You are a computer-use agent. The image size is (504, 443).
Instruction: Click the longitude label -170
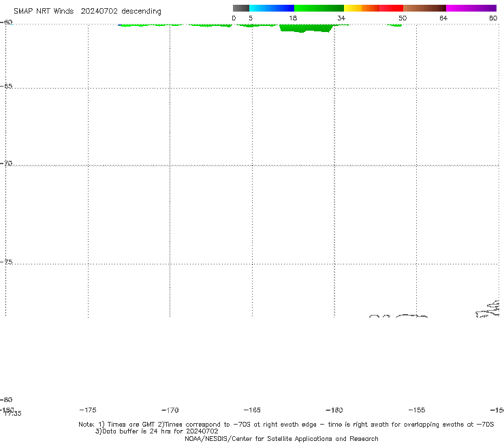(x=170, y=410)
